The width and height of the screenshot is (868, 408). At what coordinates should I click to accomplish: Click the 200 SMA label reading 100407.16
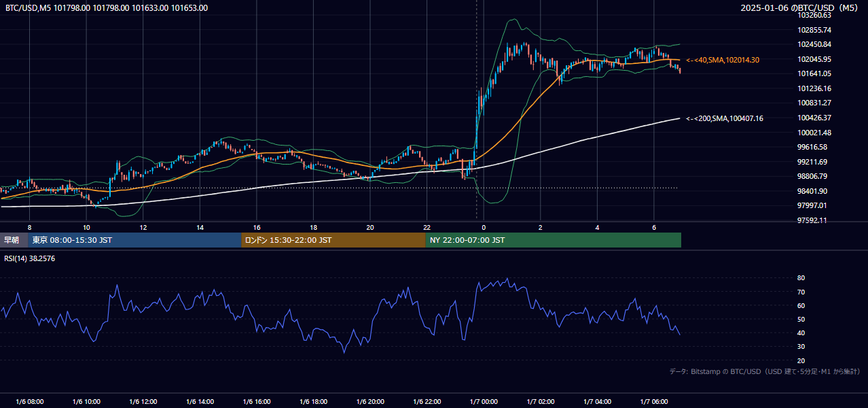(x=725, y=118)
